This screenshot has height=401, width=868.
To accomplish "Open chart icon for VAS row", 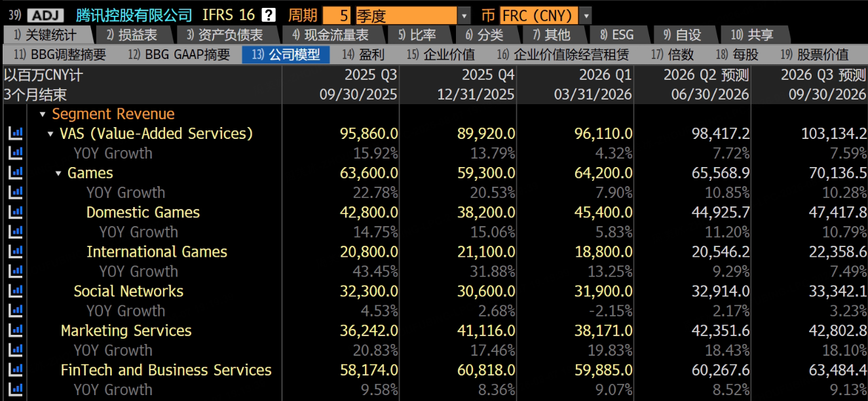I will pyautogui.click(x=14, y=134).
